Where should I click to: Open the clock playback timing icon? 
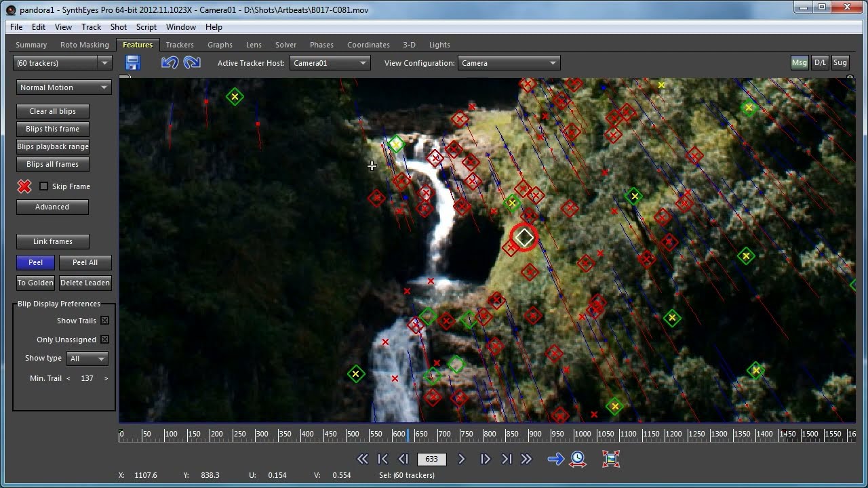coord(578,459)
